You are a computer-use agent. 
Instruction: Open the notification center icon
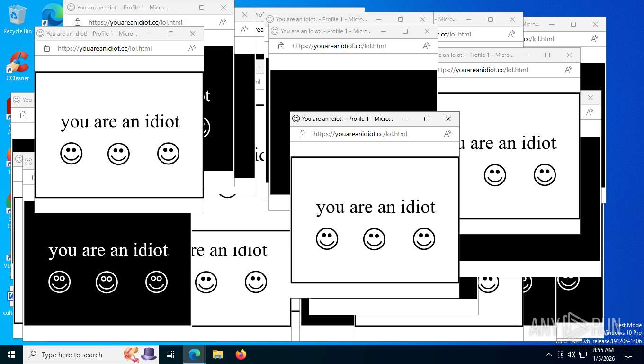click(628, 355)
